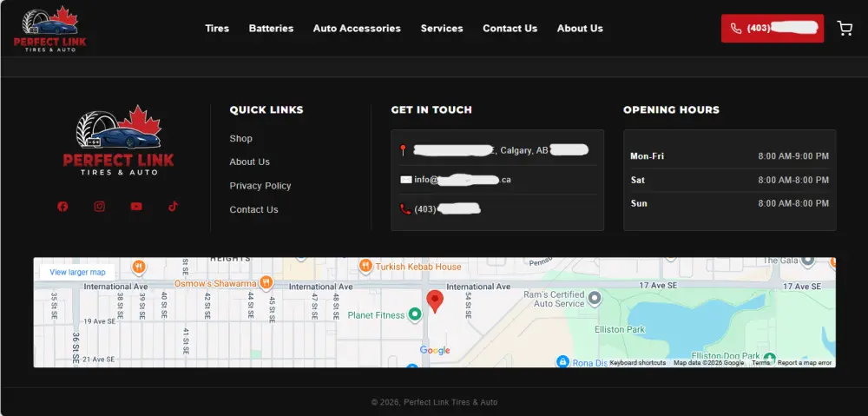The width and height of the screenshot is (868, 416).
Task: Click the Google logo on map
Action: click(435, 350)
